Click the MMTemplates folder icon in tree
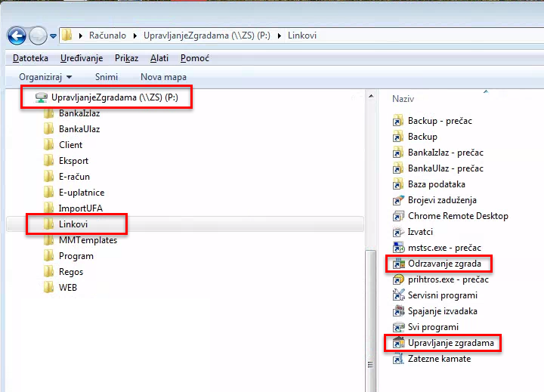This screenshot has height=392, width=544. [49, 240]
